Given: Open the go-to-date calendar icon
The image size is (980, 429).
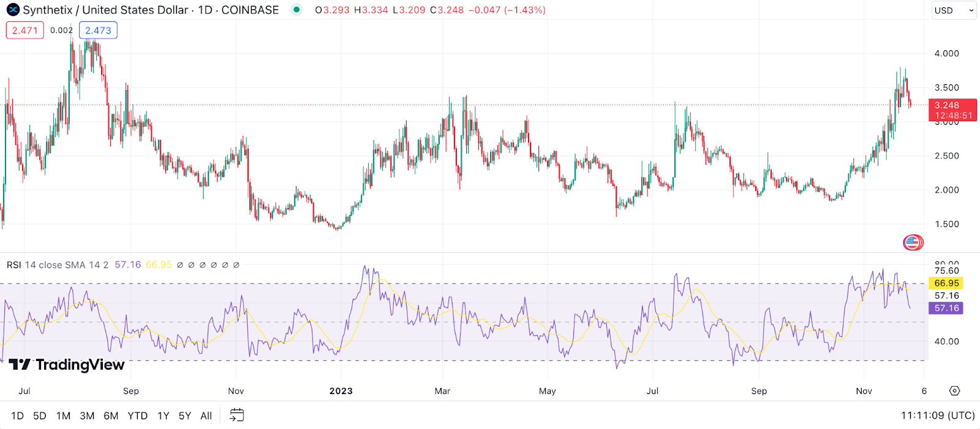Looking at the screenshot, I should pos(236,415).
